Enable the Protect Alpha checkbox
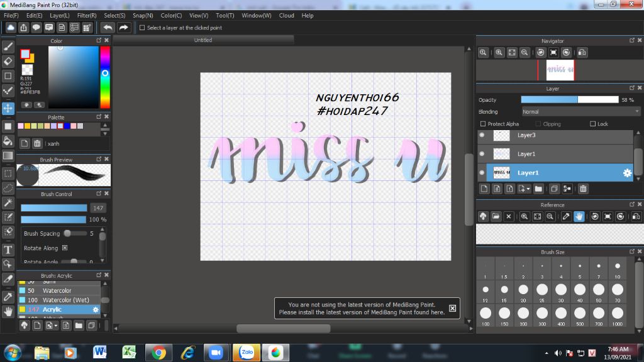The image size is (644, 362). click(483, 124)
